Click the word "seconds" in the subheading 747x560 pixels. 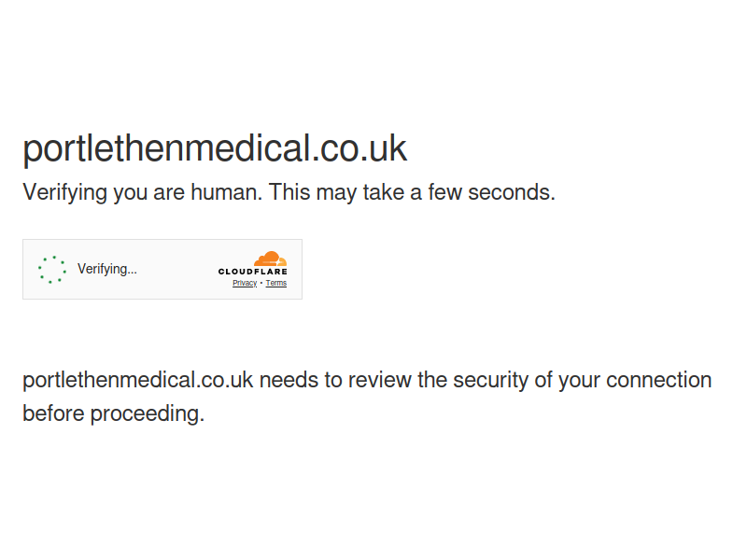tap(512, 192)
